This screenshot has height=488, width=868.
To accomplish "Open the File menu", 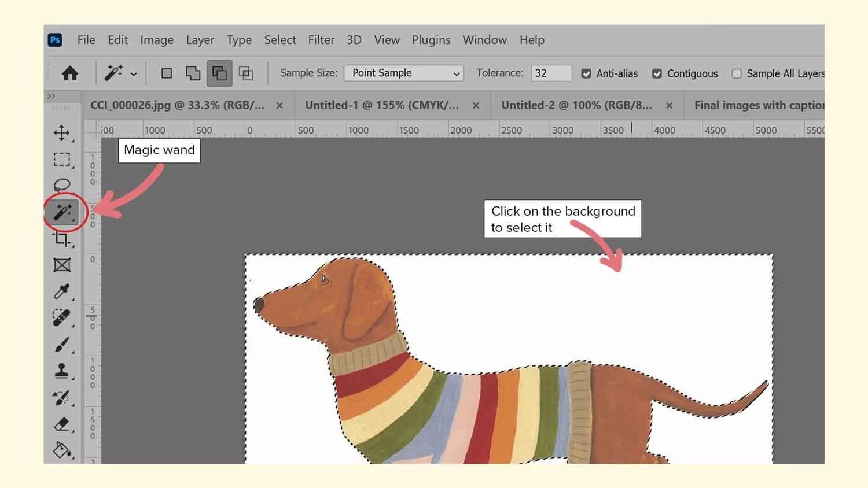I will [x=86, y=40].
